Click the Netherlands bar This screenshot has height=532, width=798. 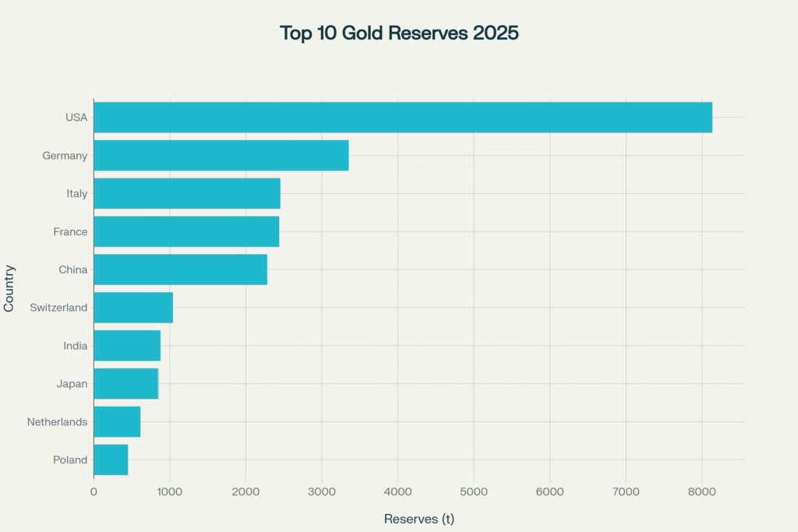coord(117,421)
